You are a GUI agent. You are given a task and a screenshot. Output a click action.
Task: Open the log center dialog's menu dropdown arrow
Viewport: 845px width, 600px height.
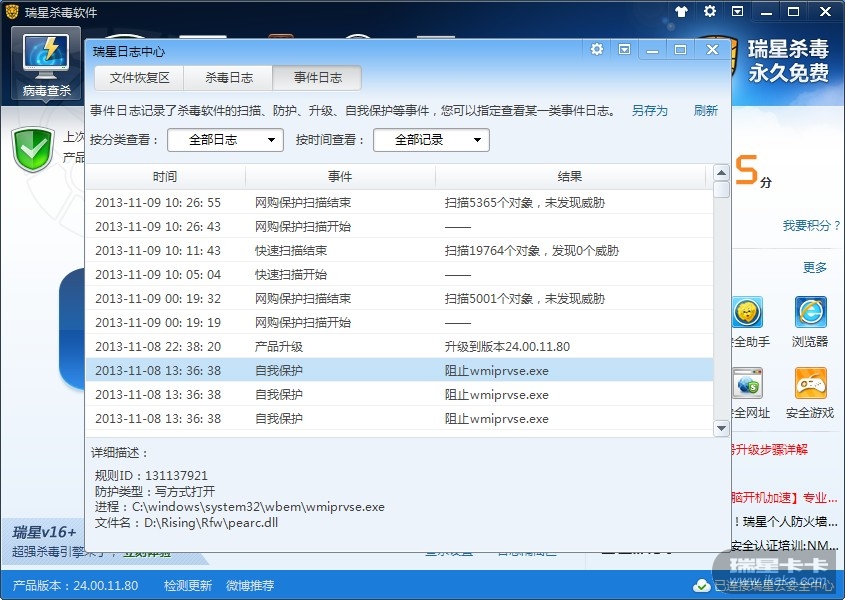click(x=624, y=49)
